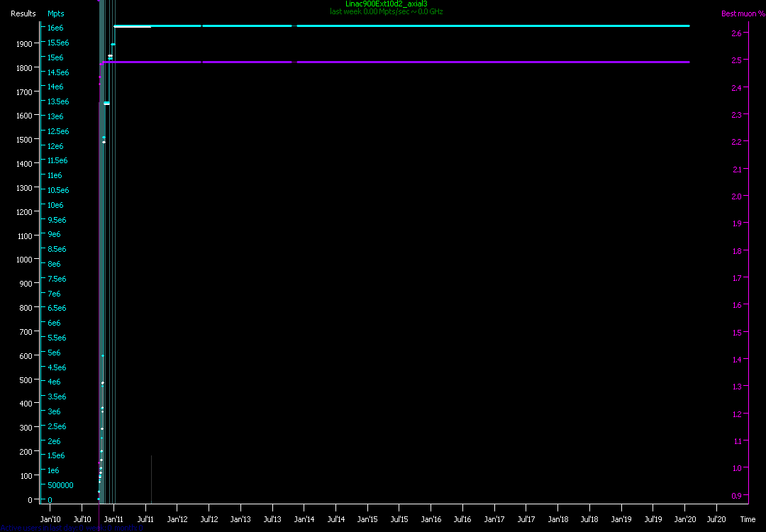
Task: Click the Jan'20 time axis marker
Action: pos(685,519)
